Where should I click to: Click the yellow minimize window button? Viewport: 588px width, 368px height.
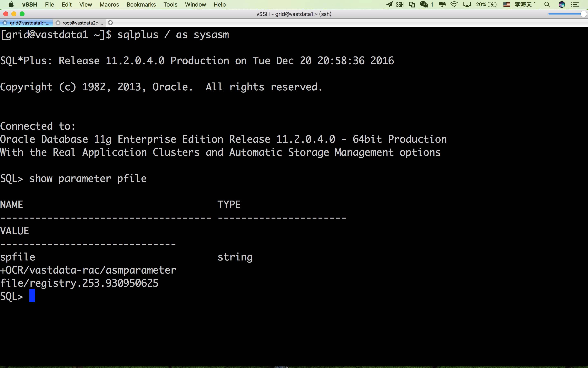pos(14,14)
